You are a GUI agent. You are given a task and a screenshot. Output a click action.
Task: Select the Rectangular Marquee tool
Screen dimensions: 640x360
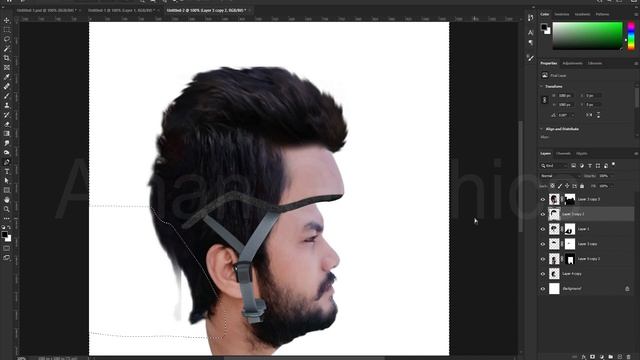[7, 30]
